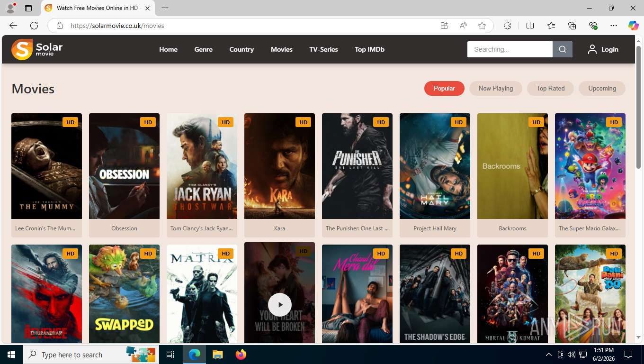Open Tom Clancy's Jack Ryan poster
644x364 pixels.
point(202,166)
